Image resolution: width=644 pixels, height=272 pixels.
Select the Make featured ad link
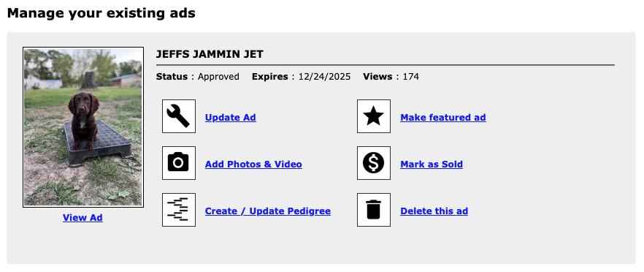pos(443,118)
